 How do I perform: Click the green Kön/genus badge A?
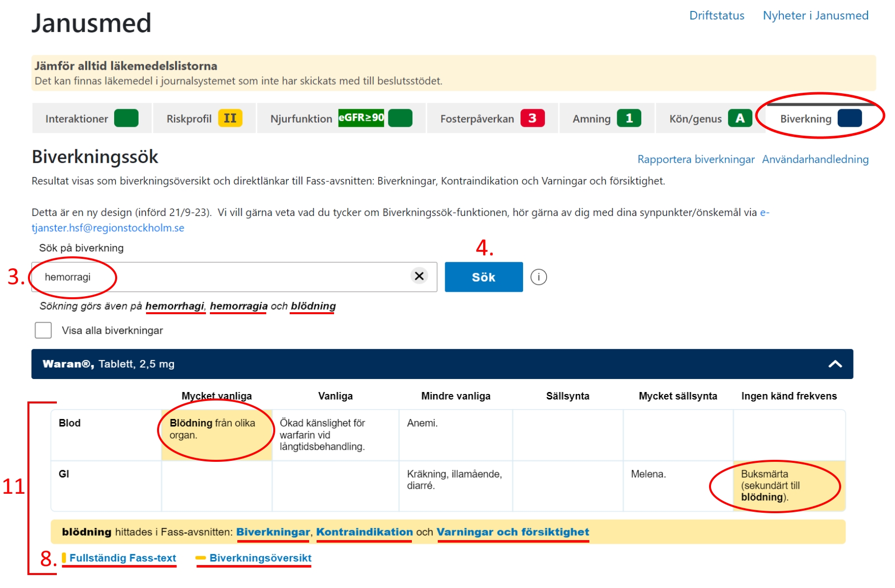tap(739, 118)
